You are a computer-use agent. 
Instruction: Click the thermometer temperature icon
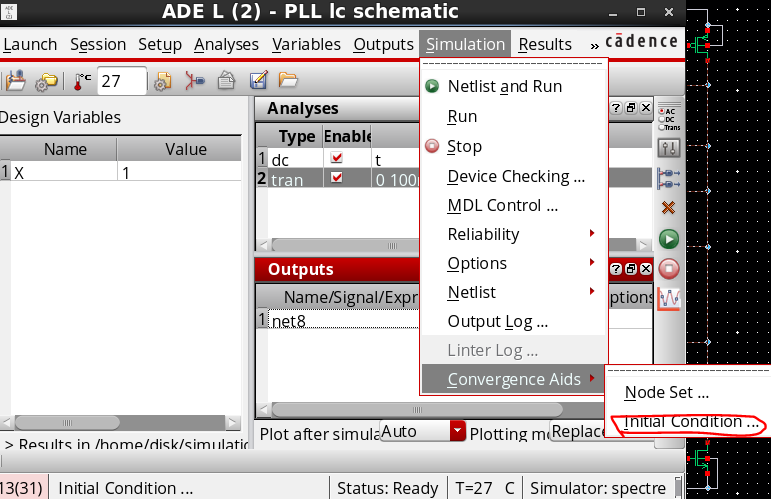point(82,81)
